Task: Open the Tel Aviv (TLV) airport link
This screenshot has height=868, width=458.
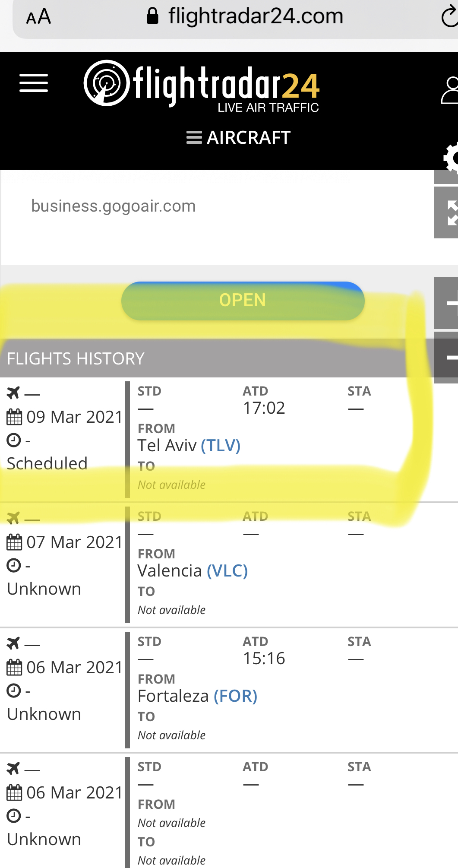Action: click(221, 446)
